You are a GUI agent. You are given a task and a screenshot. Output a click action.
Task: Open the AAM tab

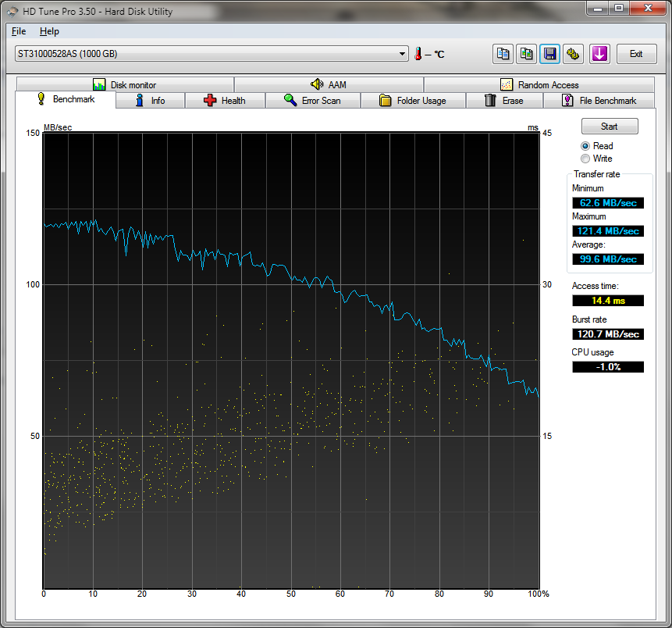point(329,84)
